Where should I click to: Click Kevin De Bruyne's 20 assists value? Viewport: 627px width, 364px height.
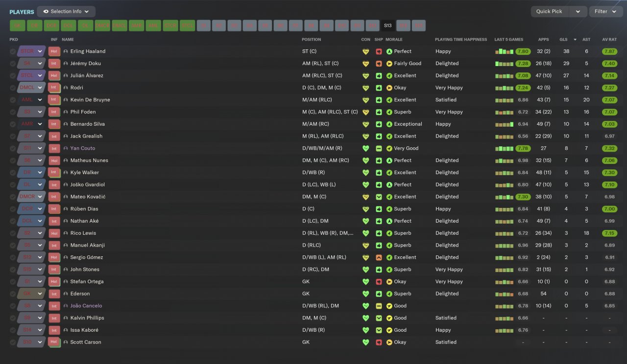click(586, 100)
